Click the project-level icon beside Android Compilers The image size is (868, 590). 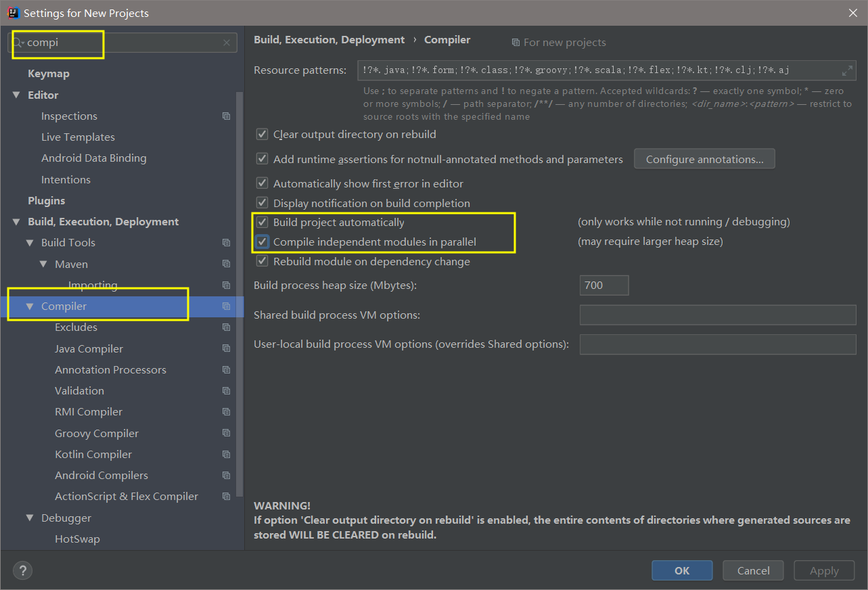tap(226, 476)
